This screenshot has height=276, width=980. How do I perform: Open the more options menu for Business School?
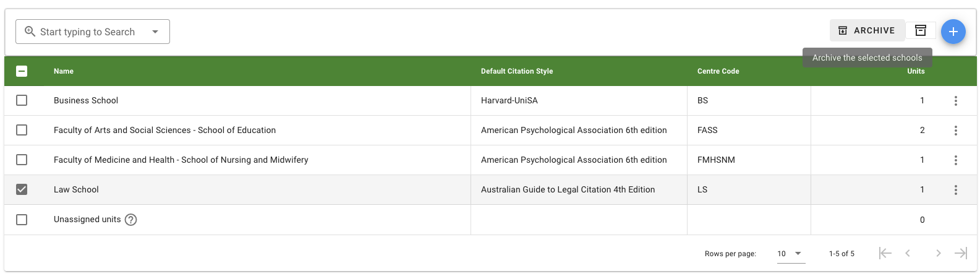(x=955, y=101)
